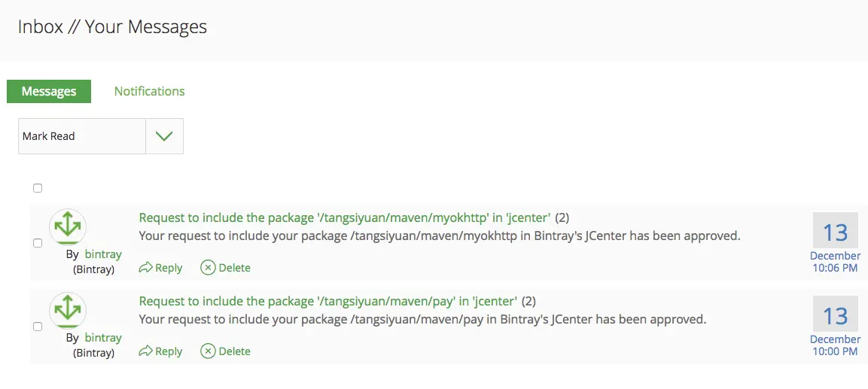The image size is (868, 389).
Task: Click the Reply arrow icon for myokhttp message
Action: pos(146,268)
